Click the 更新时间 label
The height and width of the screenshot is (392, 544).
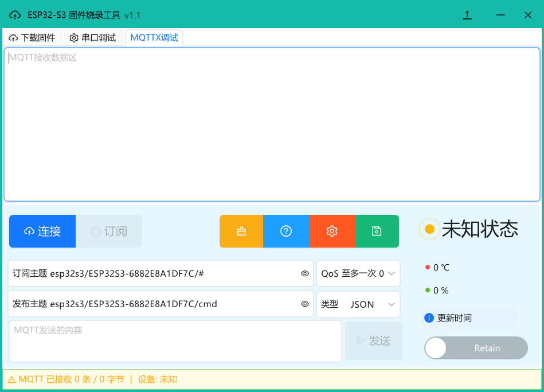(x=455, y=317)
